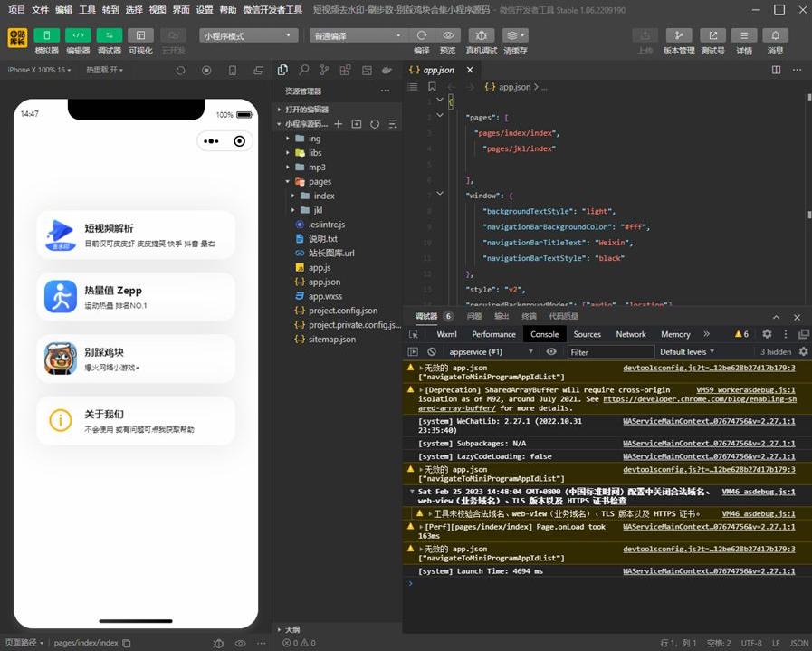Create a new folder in the explorer
Screen dimensions: 812x651
(357, 124)
